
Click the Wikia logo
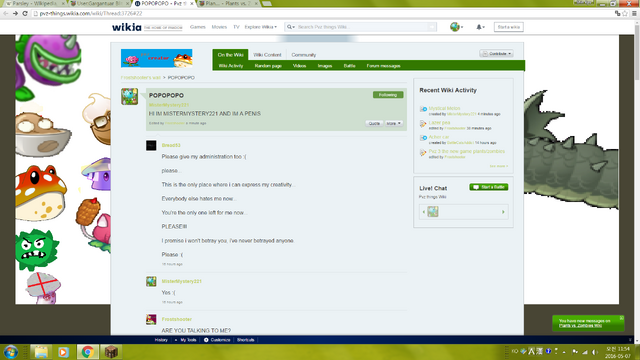[x=127, y=27]
